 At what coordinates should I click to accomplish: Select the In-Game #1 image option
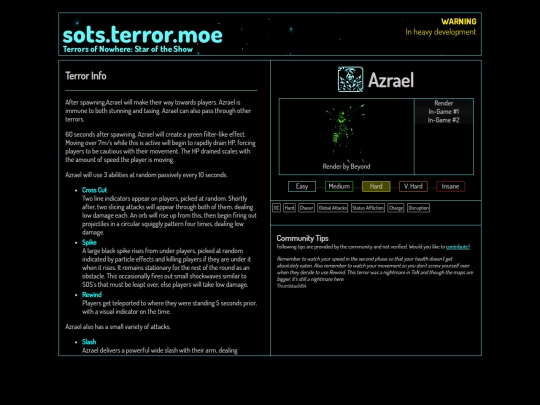pos(444,112)
